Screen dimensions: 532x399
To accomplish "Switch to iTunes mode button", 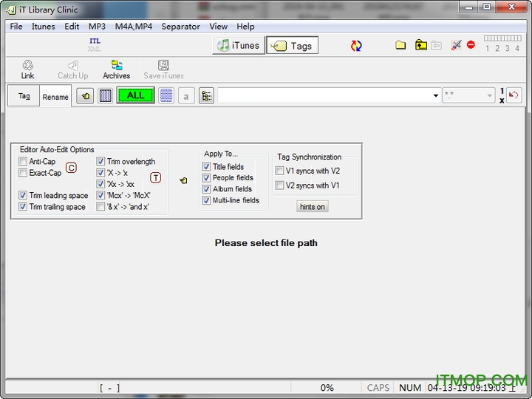I will (238, 46).
